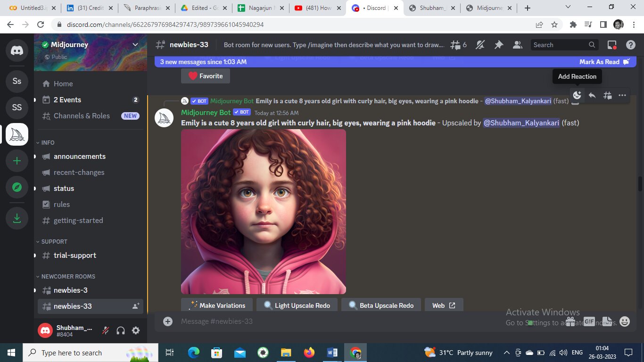Click the Explore Discoverable Servers compass icon

coord(17,187)
